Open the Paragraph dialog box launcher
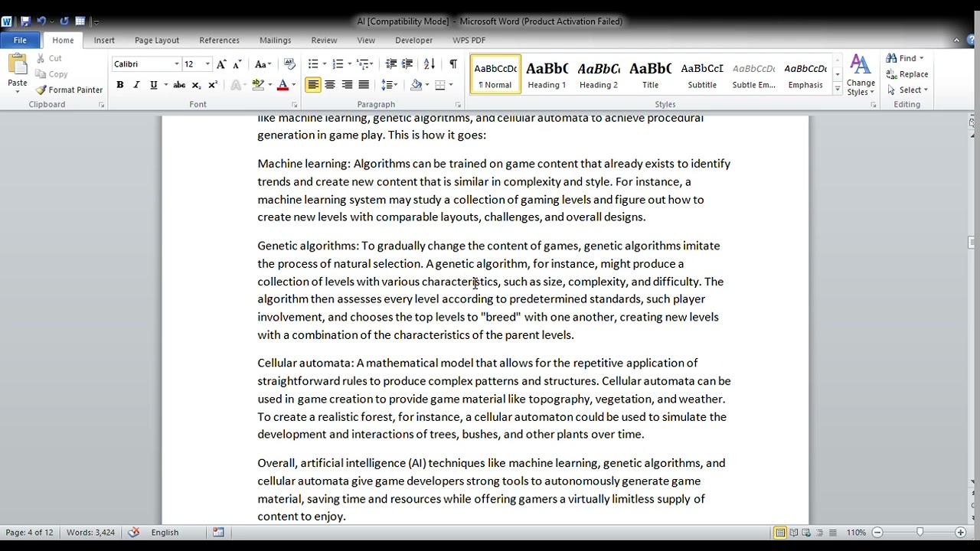The image size is (980, 551). (x=458, y=105)
